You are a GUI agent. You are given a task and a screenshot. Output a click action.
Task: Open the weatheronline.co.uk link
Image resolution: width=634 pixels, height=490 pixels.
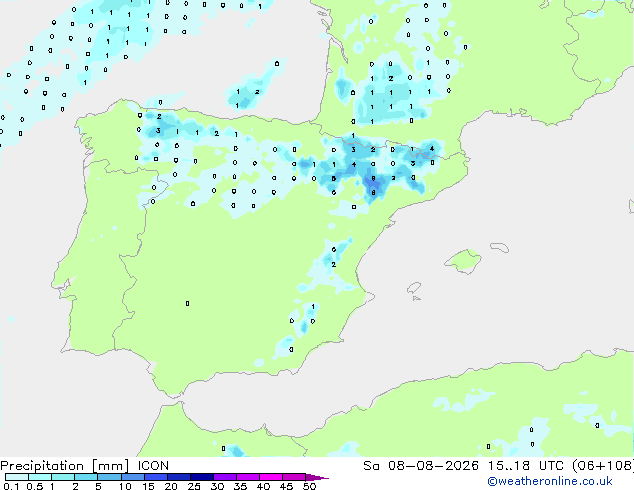pos(550,481)
